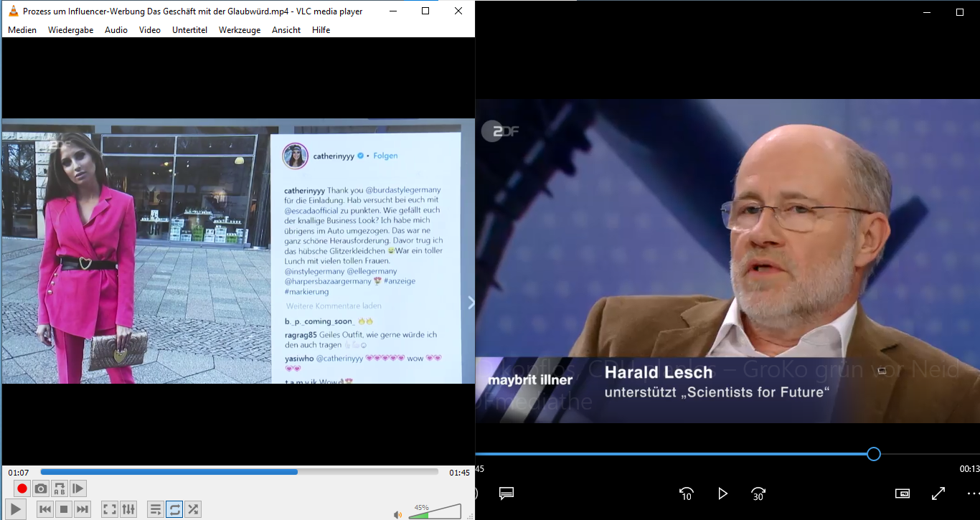Skip to next media in VLC
This screenshot has height=520, width=980.
click(83, 509)
